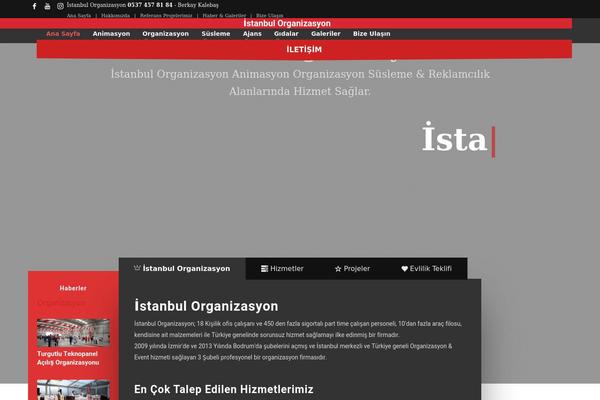Click the Haberler sidebar heading

[73, 288]
